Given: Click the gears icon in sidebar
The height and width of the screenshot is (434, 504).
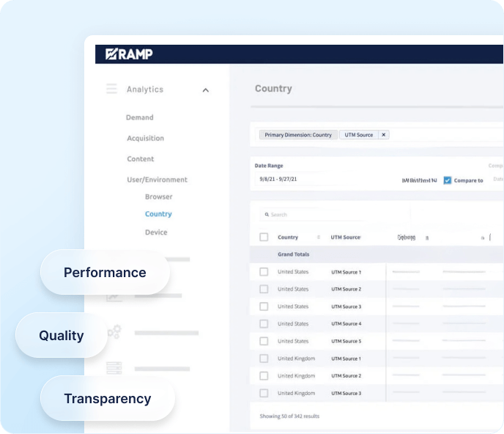Looking at the screenshot, I should coord(114,332).
